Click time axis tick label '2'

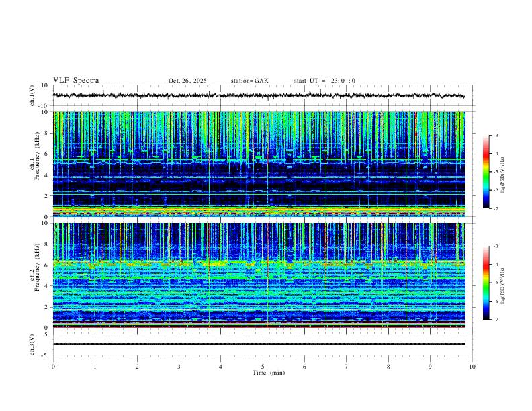137,367
